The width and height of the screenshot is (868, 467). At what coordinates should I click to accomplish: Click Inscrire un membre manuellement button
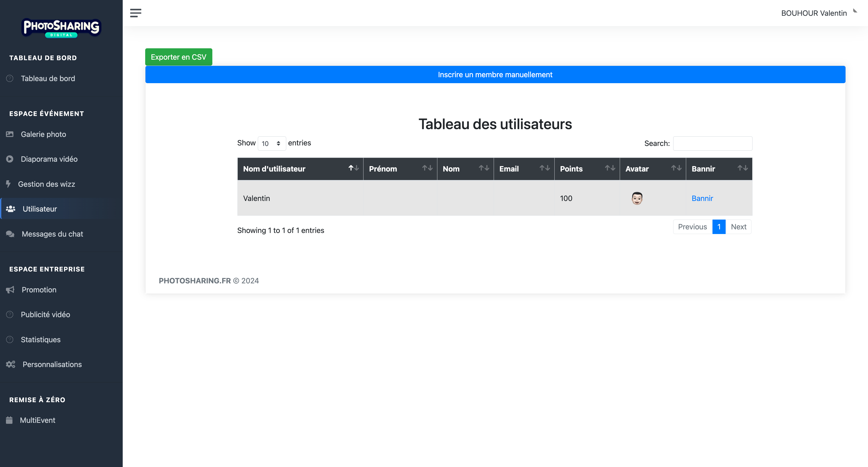(495, 74)
